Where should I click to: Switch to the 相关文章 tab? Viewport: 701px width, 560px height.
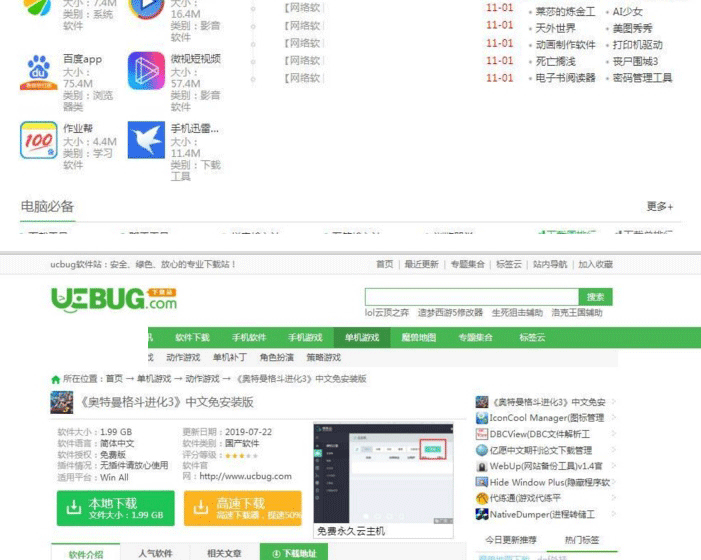click(x=224, y=553)
